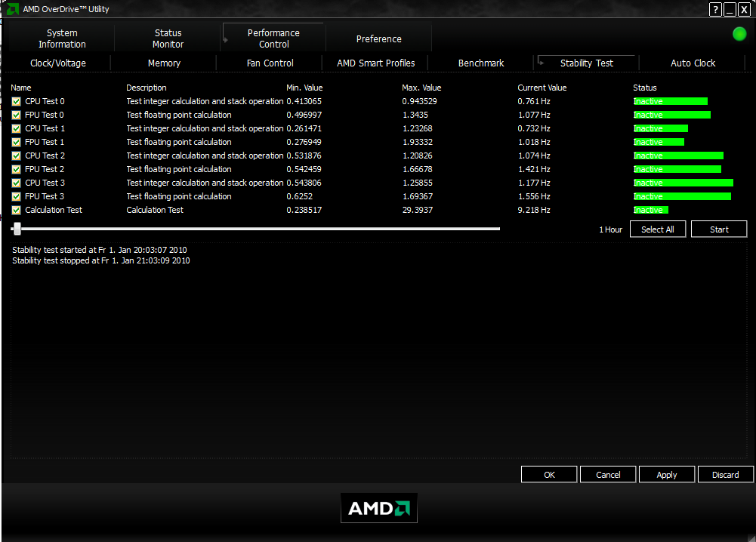756x542 pixels.
Task: Select the CPU Test 2 row name
Action: (x=45, y=156)
